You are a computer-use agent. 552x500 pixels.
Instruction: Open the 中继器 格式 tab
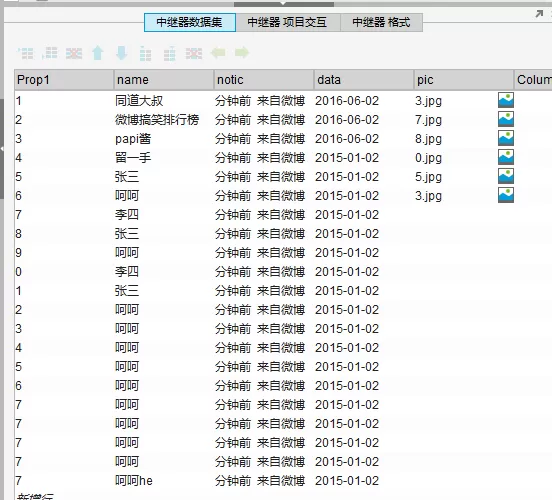(x=381, y=23)
